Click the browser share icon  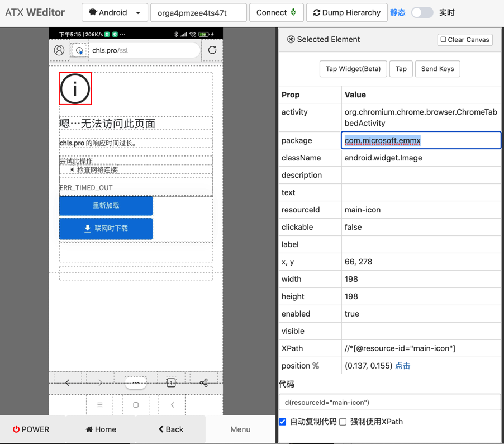coord(204,382)
